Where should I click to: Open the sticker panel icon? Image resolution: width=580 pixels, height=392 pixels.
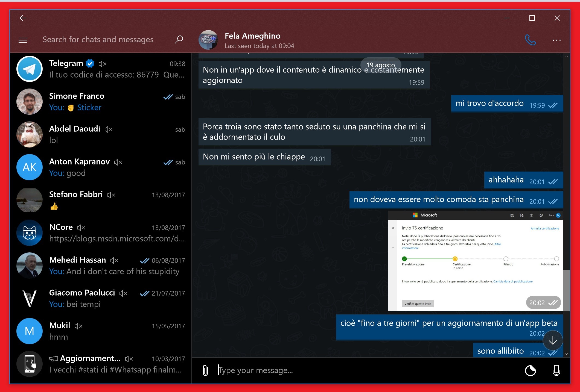pos(530,371)
